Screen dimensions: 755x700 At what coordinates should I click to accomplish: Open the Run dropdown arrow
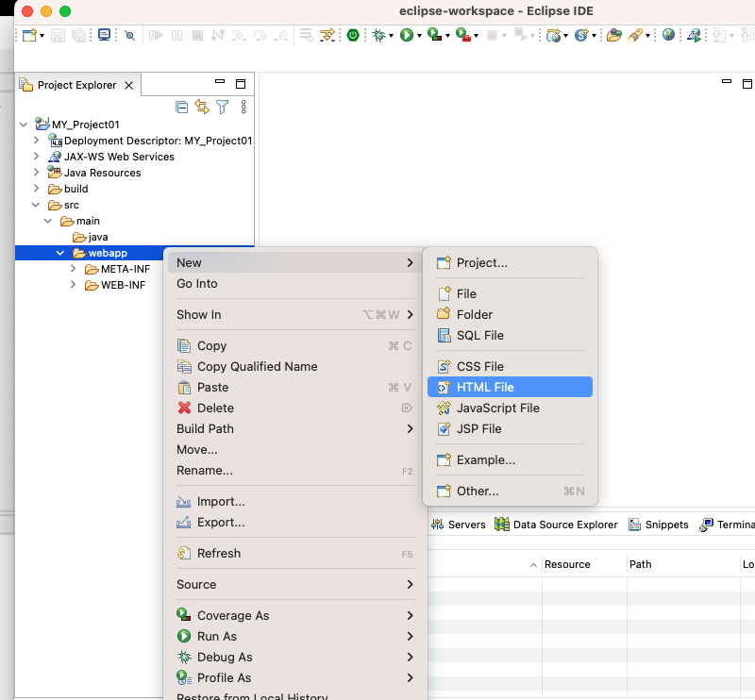(419, 36)
